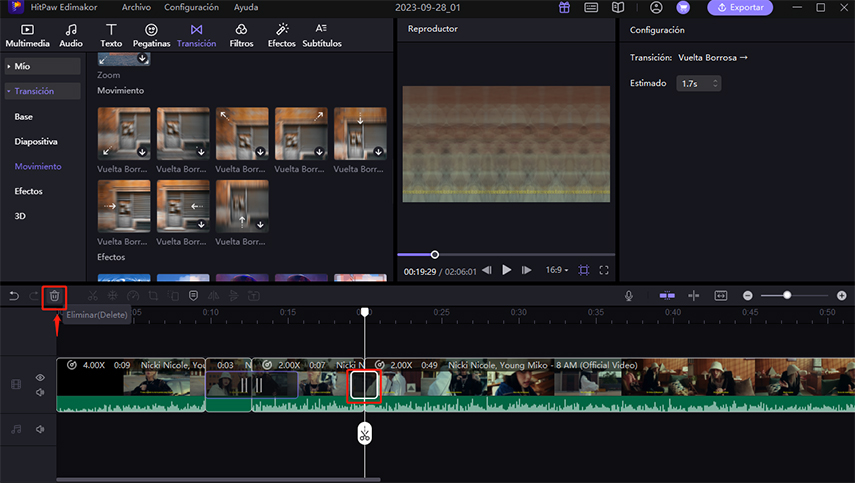Viewport: 855px width, 483px height.
Task: Open the guide book icon in title bar
Action: pos(618,8)
